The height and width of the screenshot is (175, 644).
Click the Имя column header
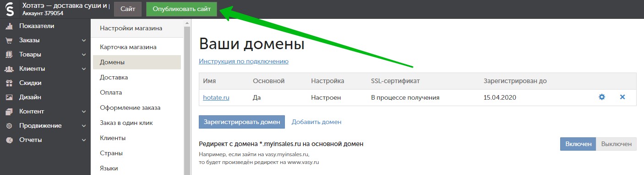[x=209, y=81]
